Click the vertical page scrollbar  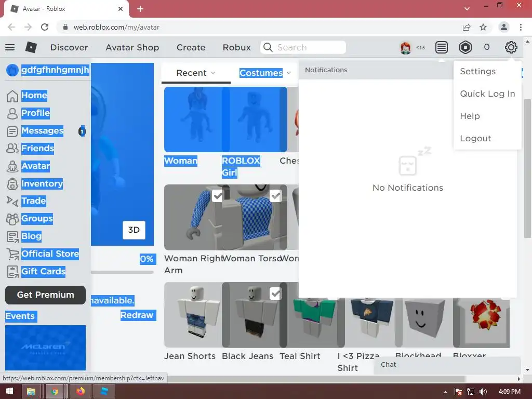(527, 169)
